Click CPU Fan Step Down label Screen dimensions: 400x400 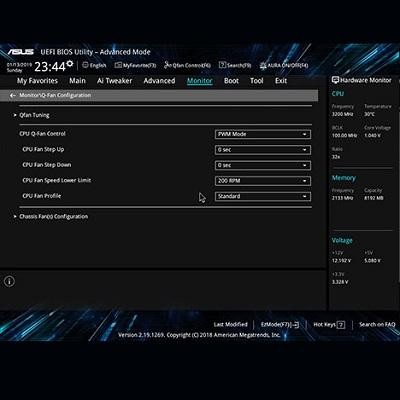[x=47, y=165]
